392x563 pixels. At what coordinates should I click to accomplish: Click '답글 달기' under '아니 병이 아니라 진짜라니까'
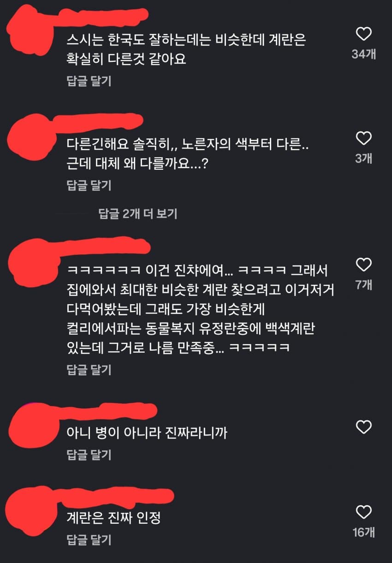coord(89,455)
